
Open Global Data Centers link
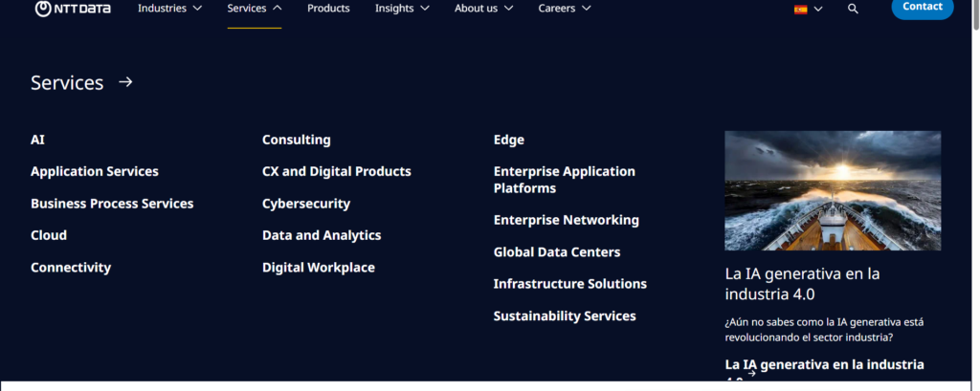557,252
